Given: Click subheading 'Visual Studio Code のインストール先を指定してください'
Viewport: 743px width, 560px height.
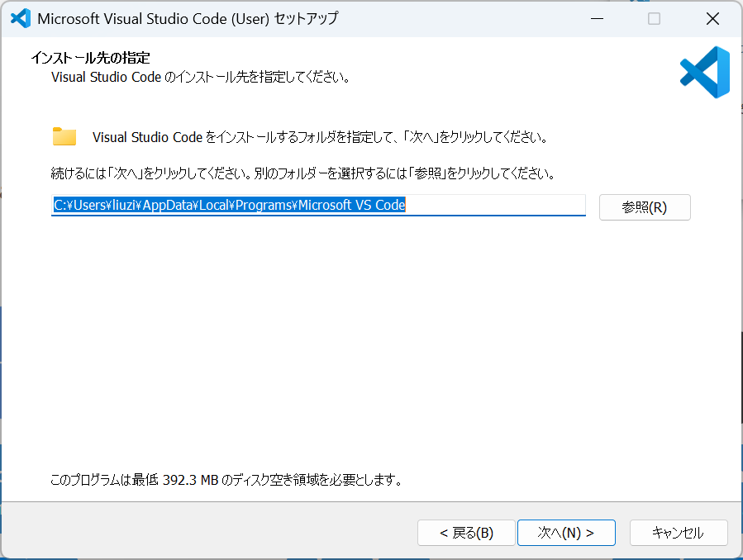Looking at the screenshot, I should click(200, 78).
